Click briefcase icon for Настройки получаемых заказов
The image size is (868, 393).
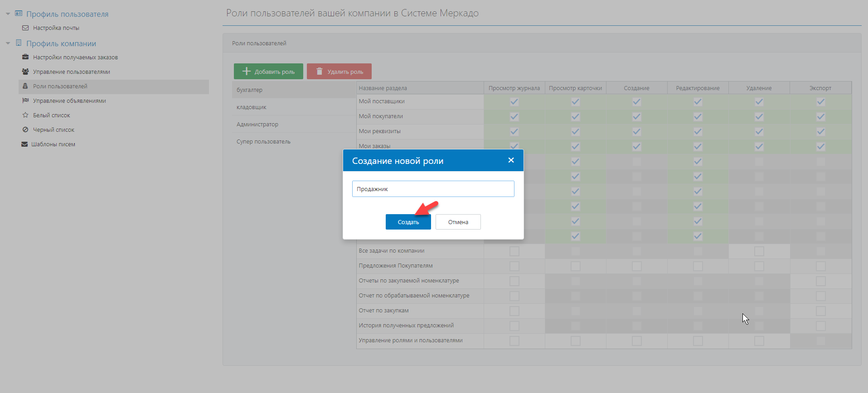(25, 58)
